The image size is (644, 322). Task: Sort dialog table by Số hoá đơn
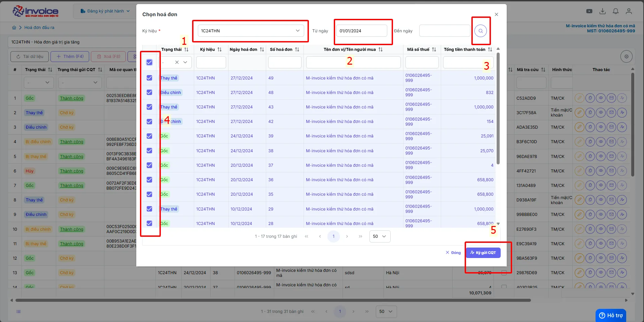coord(297,50)
